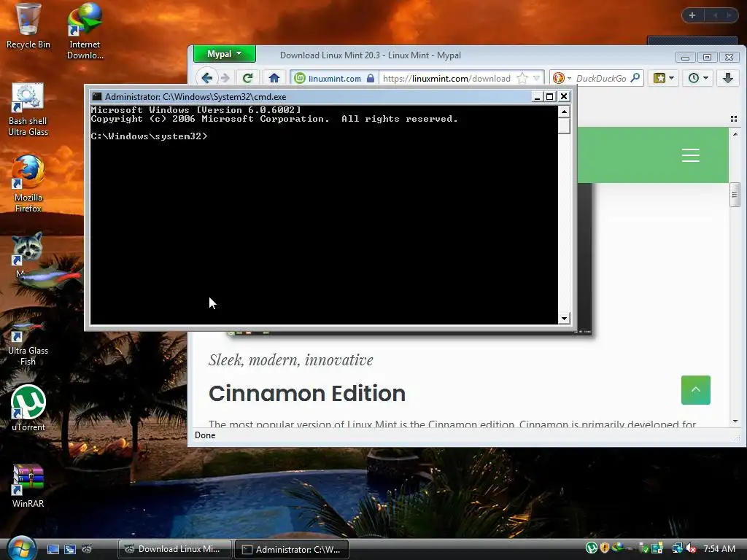This screenshot has height=560, width=747.
Task: Click the uTorrent tray icon
Action: coord(591,548)
